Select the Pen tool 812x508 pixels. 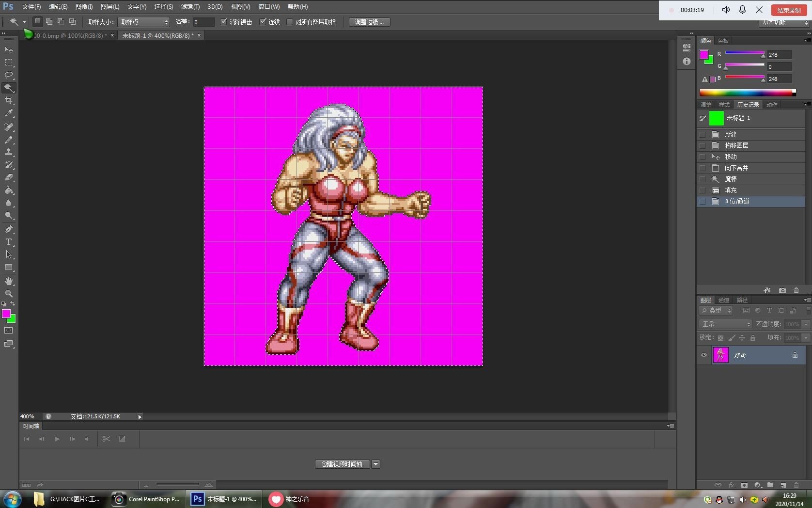(x=9, y=229)
